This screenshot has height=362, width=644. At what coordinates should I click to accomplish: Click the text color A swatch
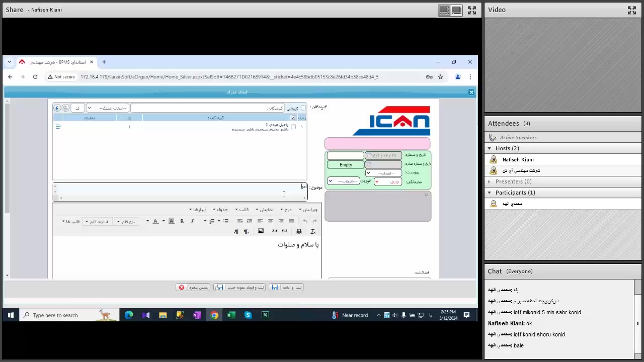155,221
